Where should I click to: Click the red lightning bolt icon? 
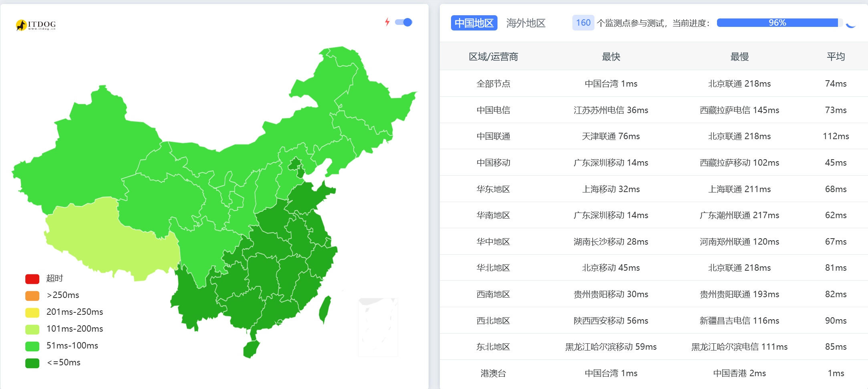(x=387, y=22)
